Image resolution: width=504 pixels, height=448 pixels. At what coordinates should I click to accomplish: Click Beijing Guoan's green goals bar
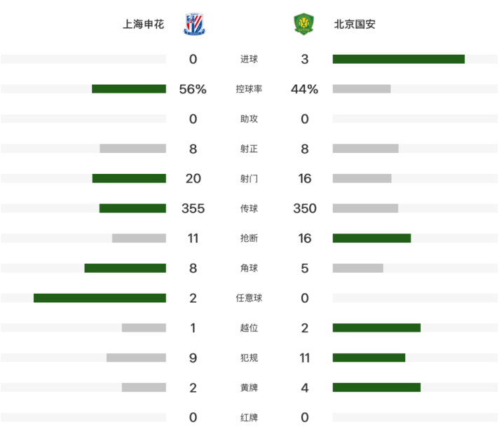pyautogui.click(x=399, y=59)
